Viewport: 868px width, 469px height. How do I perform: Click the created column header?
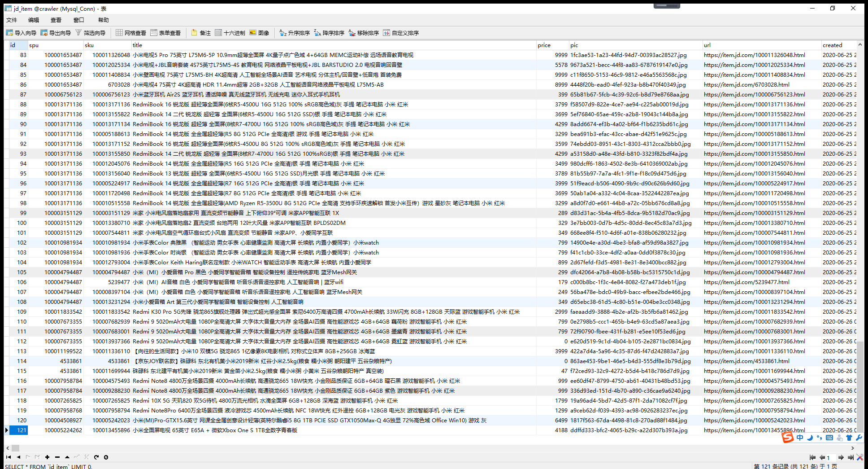click(838, 45)
